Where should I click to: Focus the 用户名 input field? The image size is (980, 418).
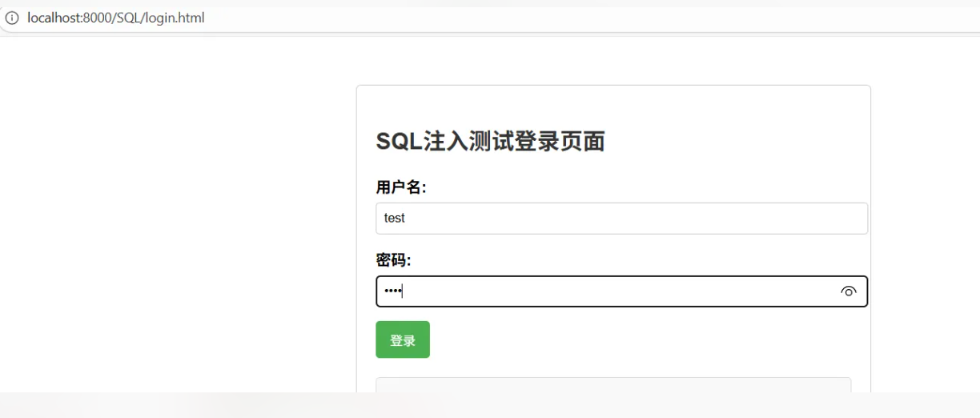[621, 218]
